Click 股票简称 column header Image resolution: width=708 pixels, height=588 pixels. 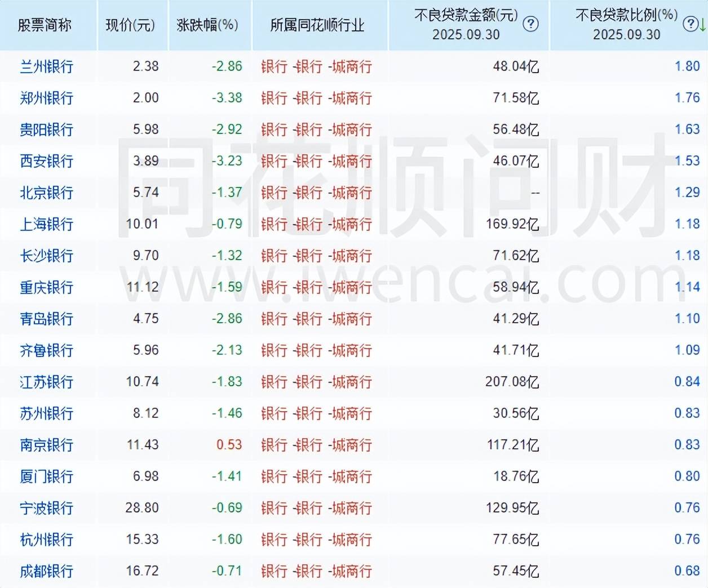45,25
